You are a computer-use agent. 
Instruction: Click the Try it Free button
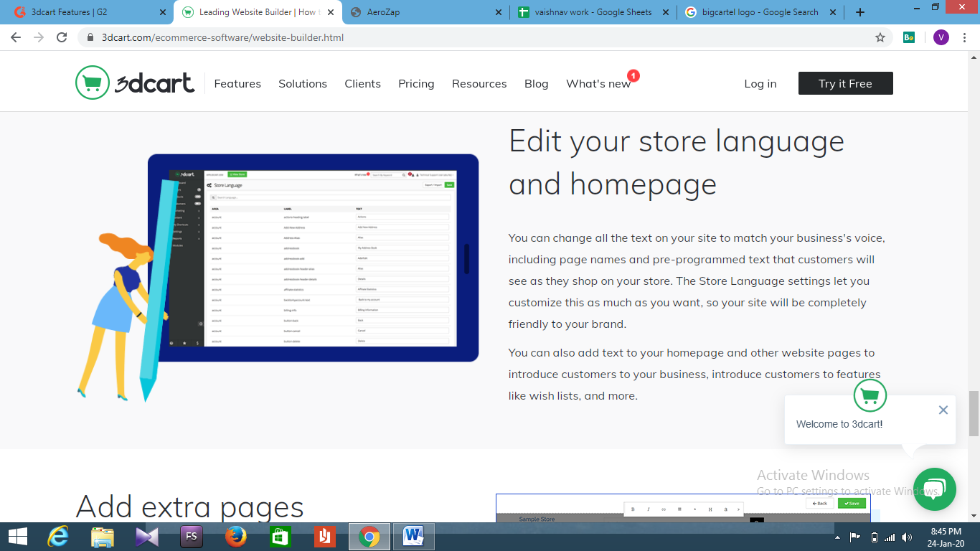845,83
